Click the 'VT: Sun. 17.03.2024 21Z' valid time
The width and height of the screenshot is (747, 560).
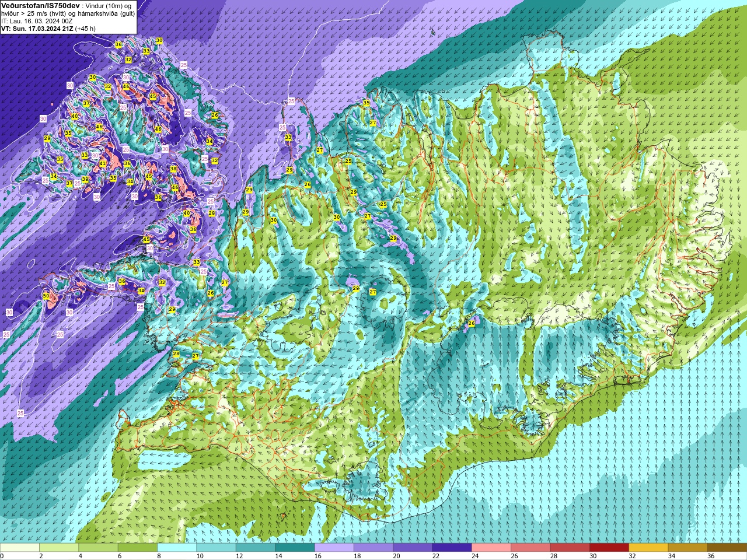coord(37,28)
